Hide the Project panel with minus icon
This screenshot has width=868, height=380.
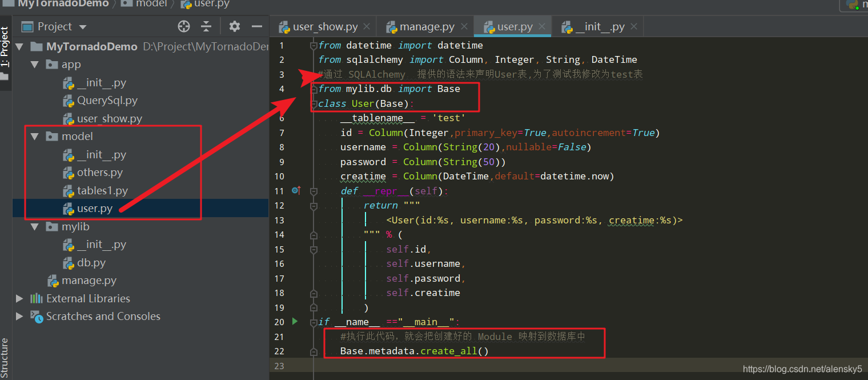(257, 26)
